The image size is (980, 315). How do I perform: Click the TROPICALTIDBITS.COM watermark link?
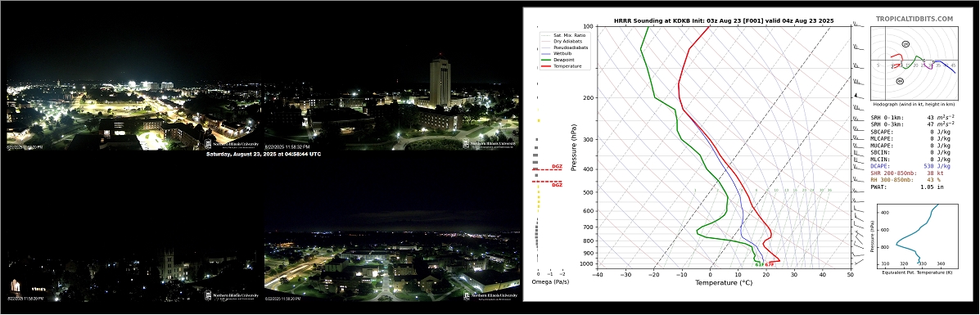point(915,20)
